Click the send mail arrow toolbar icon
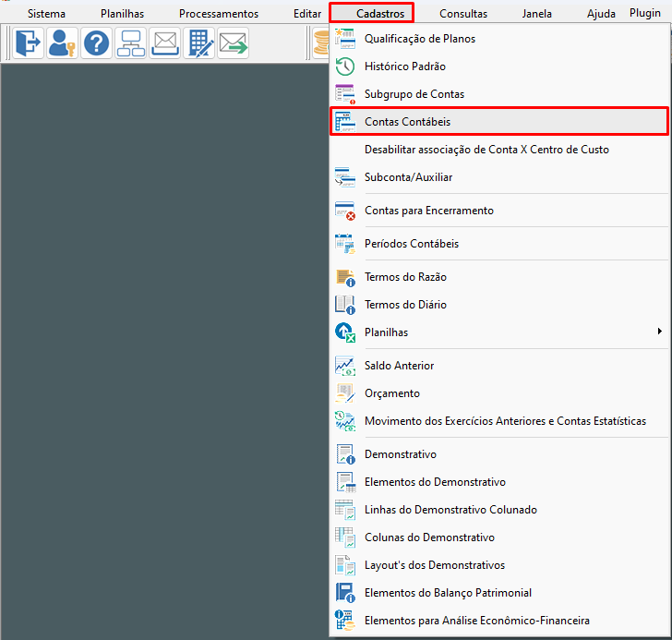 click(x=234, y=42)
